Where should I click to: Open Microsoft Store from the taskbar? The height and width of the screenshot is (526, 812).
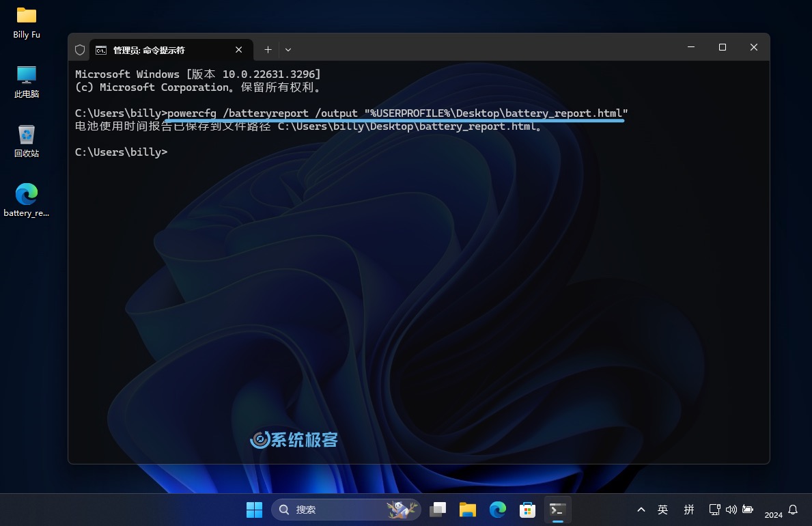click(x=527, y=510)
